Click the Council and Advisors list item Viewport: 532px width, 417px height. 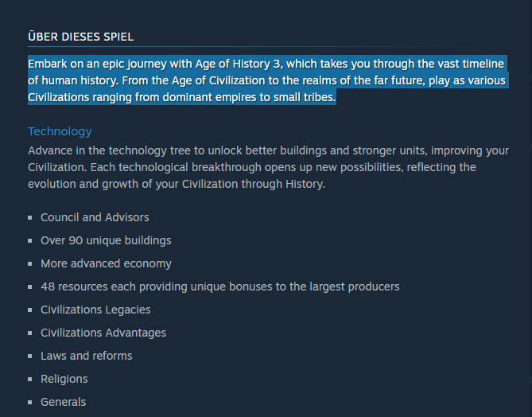[95, 217]
